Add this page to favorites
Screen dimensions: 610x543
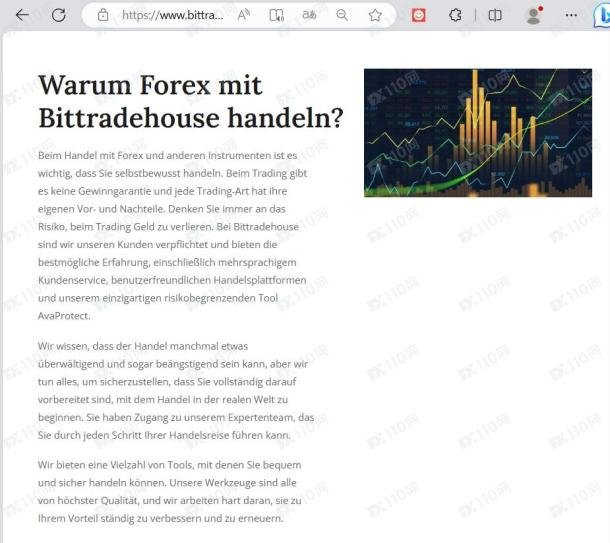coord(375,15)
